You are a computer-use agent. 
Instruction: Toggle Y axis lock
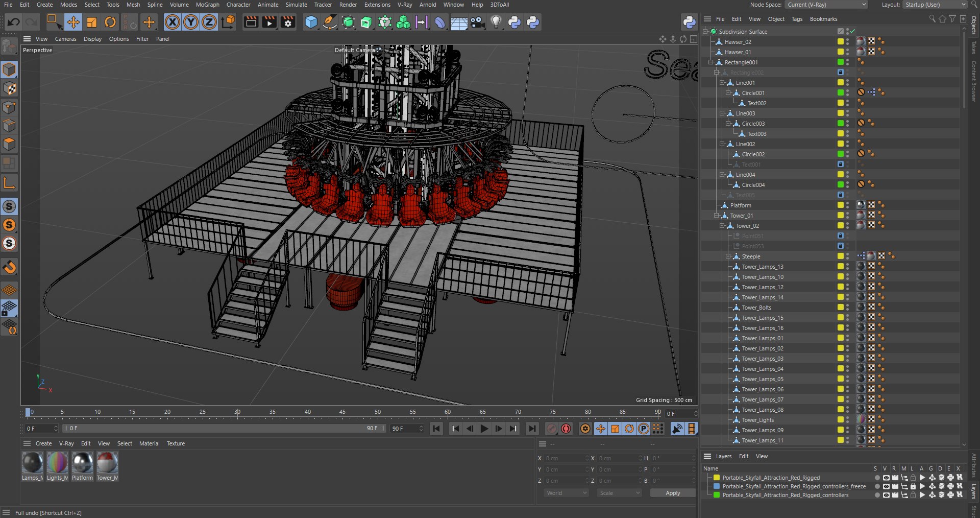191,22
